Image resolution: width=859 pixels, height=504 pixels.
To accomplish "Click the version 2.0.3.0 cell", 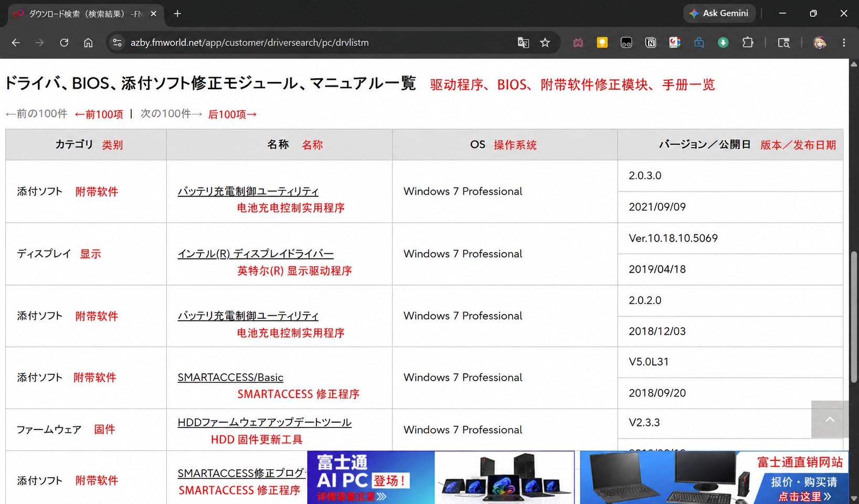I will click(x=730, y=176).
